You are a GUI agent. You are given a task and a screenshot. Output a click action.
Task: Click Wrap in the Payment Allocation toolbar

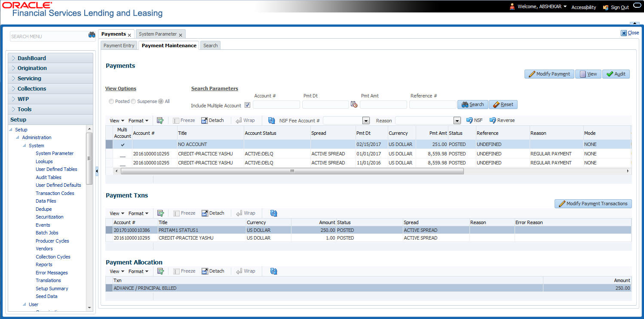(246, 271)
